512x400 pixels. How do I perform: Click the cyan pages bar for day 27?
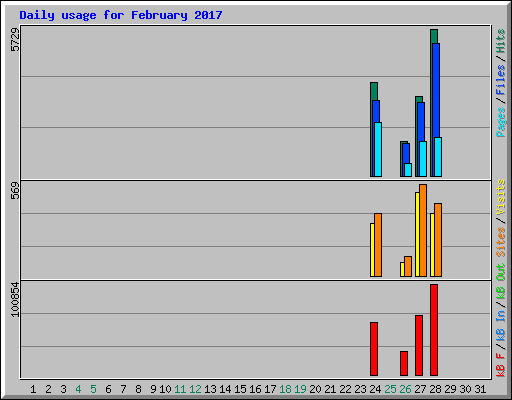(x=423, y=159)
